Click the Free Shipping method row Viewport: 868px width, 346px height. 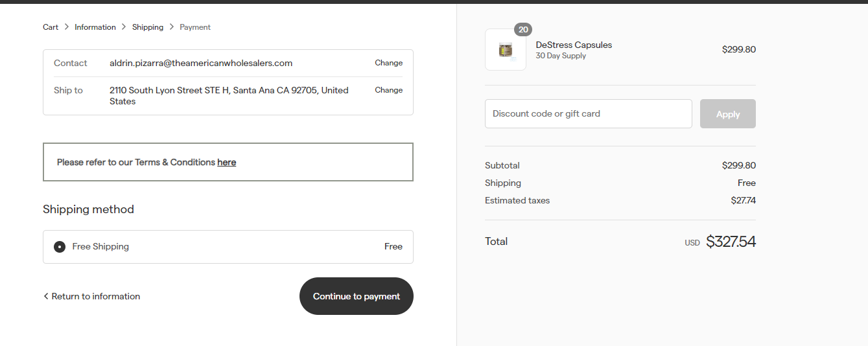(x=228, y=247)
